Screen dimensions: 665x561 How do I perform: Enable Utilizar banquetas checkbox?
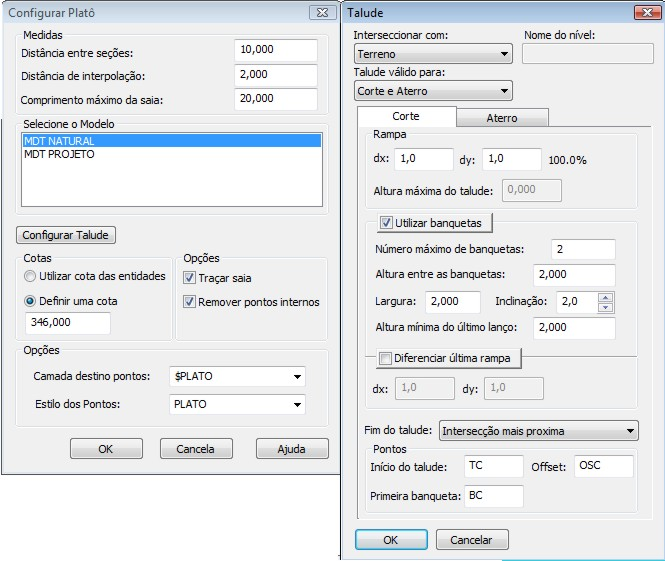387,223
